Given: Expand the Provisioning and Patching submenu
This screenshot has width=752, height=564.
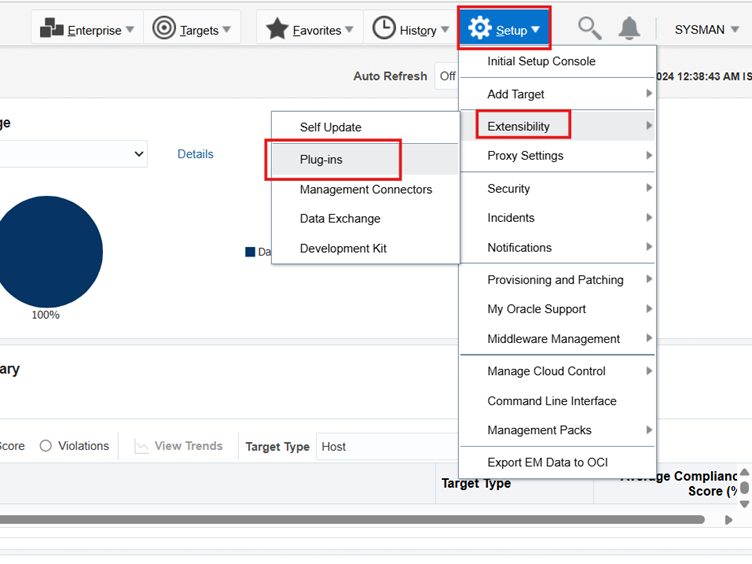Looking at the screenshot, I should (557, 280).
